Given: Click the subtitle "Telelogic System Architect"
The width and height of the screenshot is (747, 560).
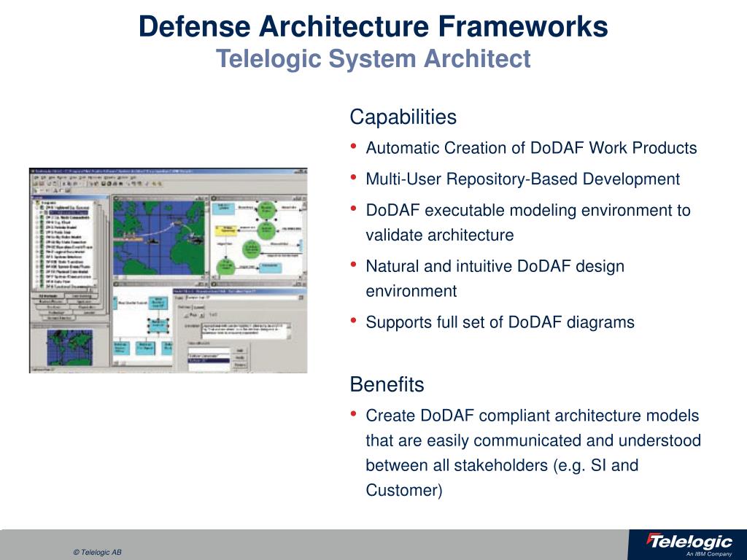Looking at the screenshot, I should coord(373,58).
